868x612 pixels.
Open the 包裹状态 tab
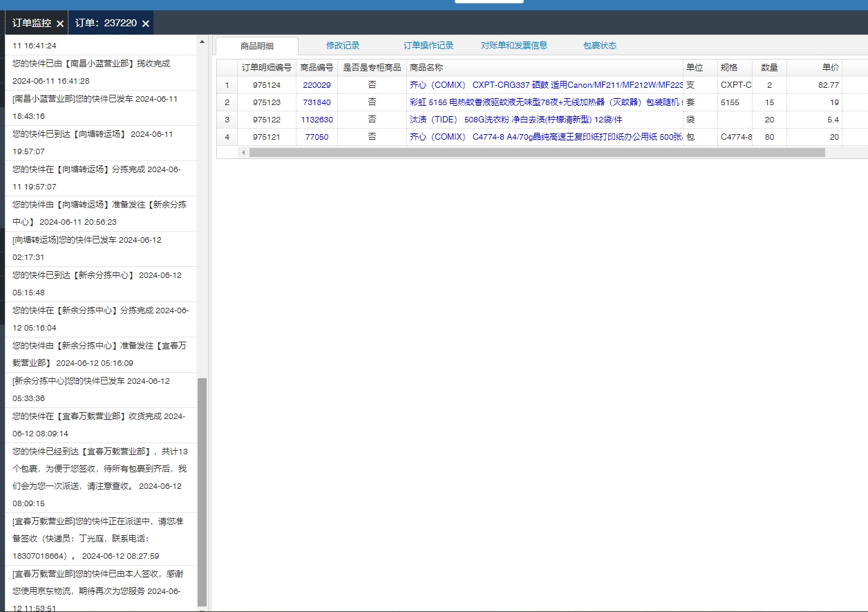[600, 46]
